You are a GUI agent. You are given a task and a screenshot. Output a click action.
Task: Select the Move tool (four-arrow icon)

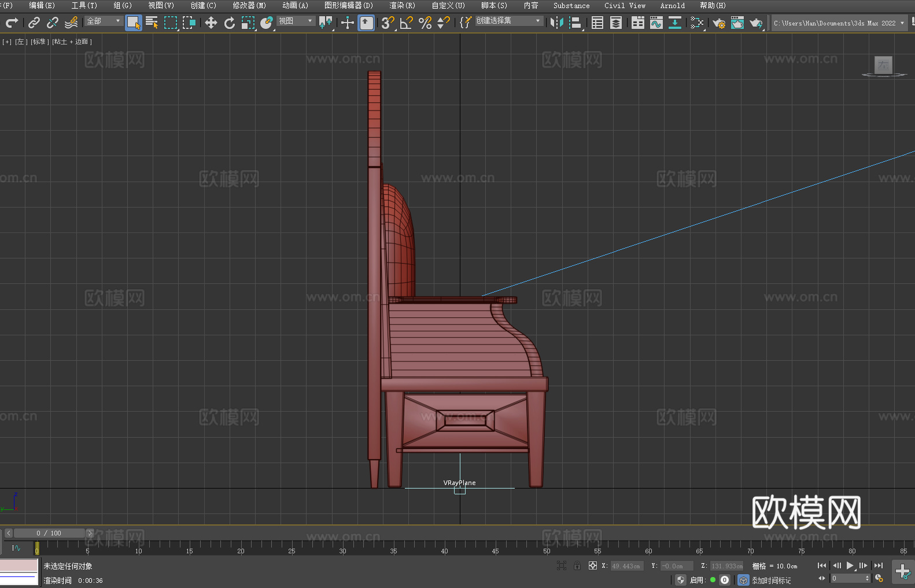tap(211, 23)
